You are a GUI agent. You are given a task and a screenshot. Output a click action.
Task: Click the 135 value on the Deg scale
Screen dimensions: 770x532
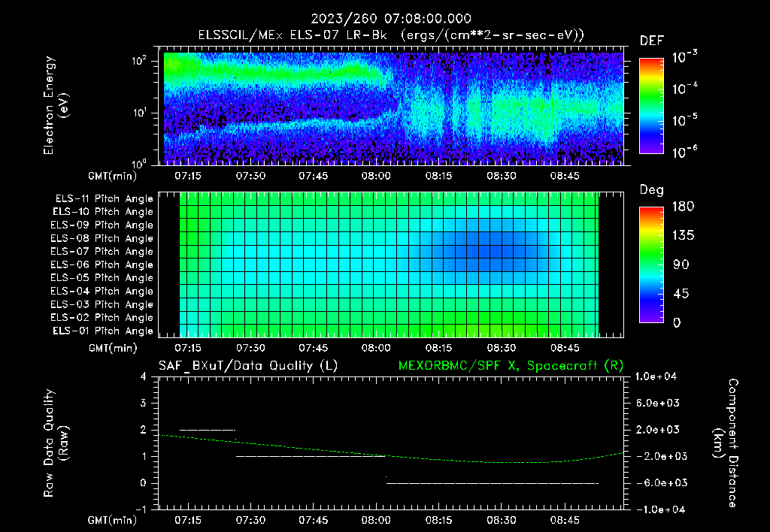[x=683, y=236]
